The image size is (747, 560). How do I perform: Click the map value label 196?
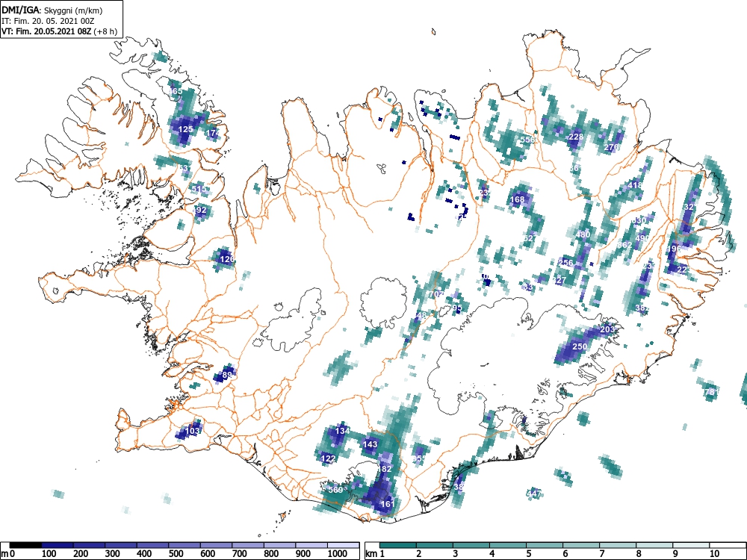[674, 249]
